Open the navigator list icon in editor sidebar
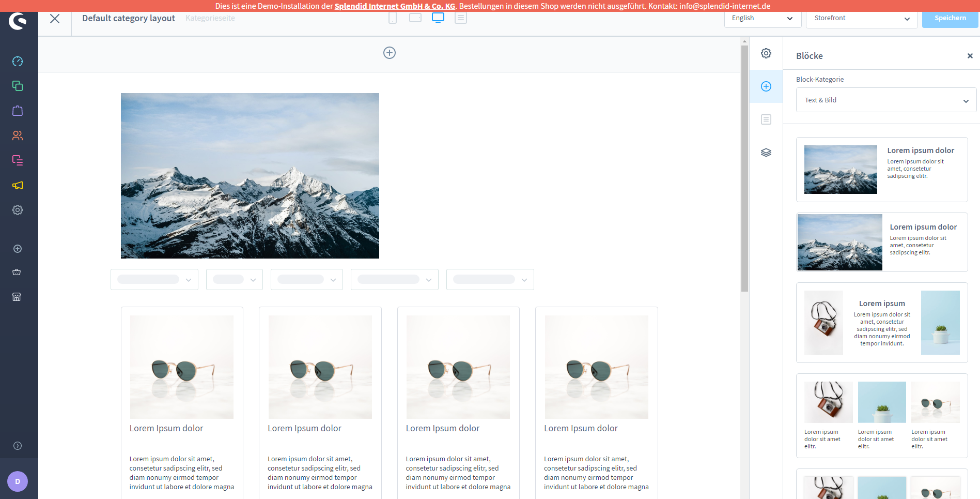 point(766,119)
